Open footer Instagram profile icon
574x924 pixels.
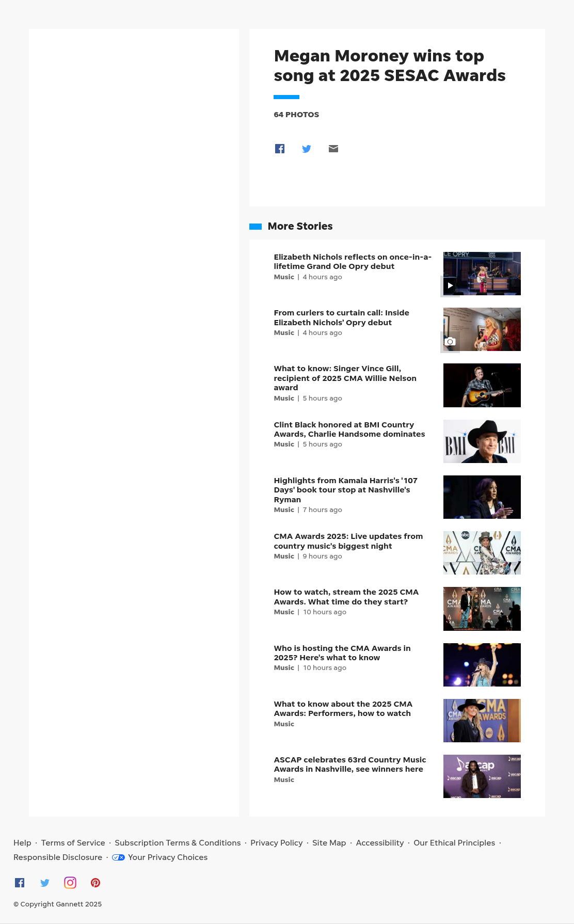[70, 883]
